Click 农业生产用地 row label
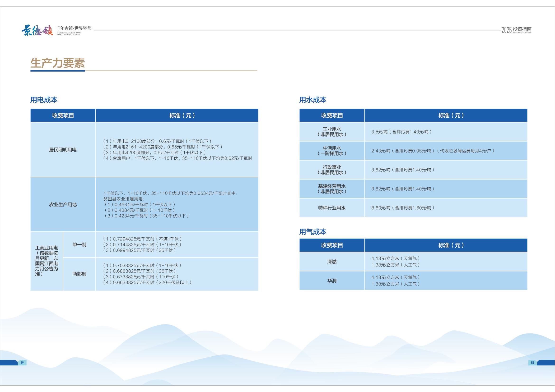 (63, 205)
